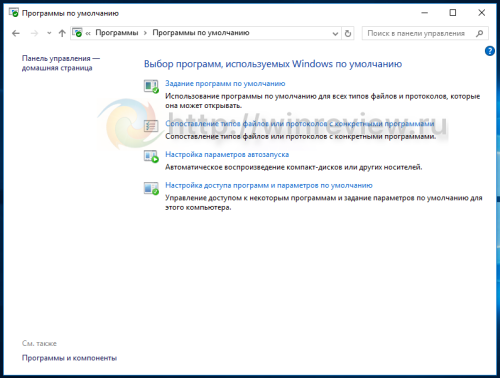The image size is (500, 378).
Task: Navigate forward with the right arrow
Action: pos(34,33)
